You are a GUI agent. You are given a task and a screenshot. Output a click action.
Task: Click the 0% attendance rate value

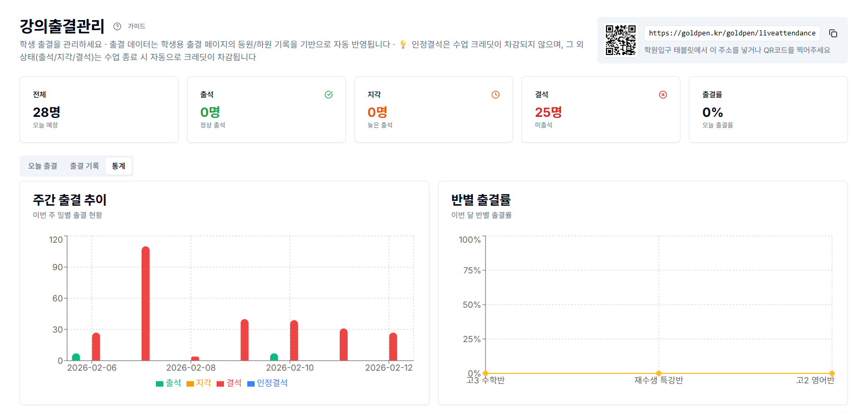coord(713,112)
